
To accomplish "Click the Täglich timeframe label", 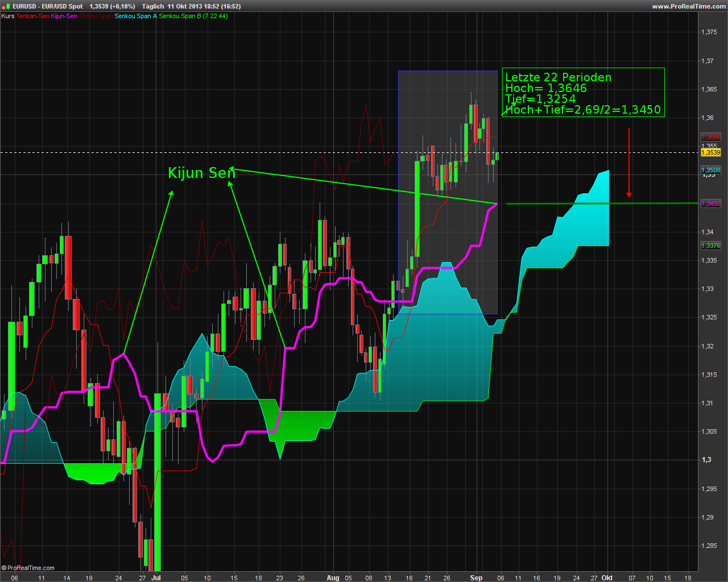I will coord(153,6).
